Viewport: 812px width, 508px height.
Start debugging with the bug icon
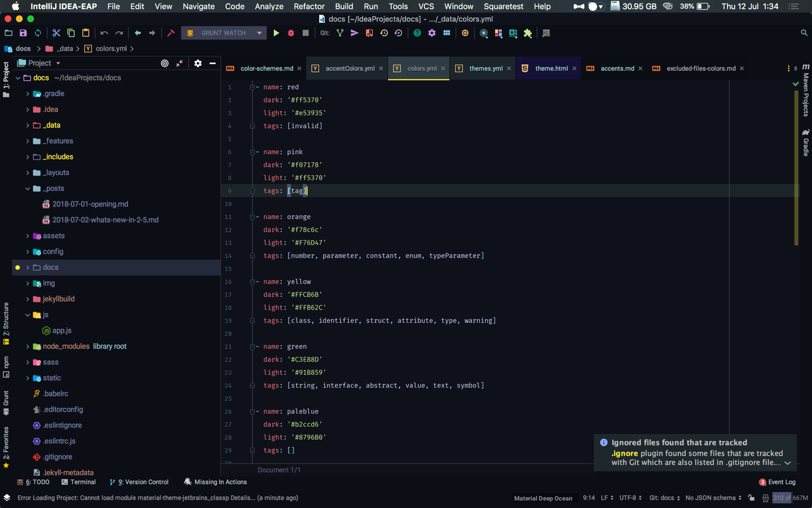coord(290,33)
